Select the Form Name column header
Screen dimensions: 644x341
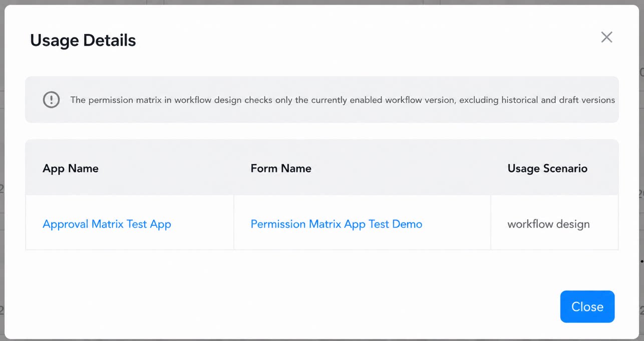[281, 168]
